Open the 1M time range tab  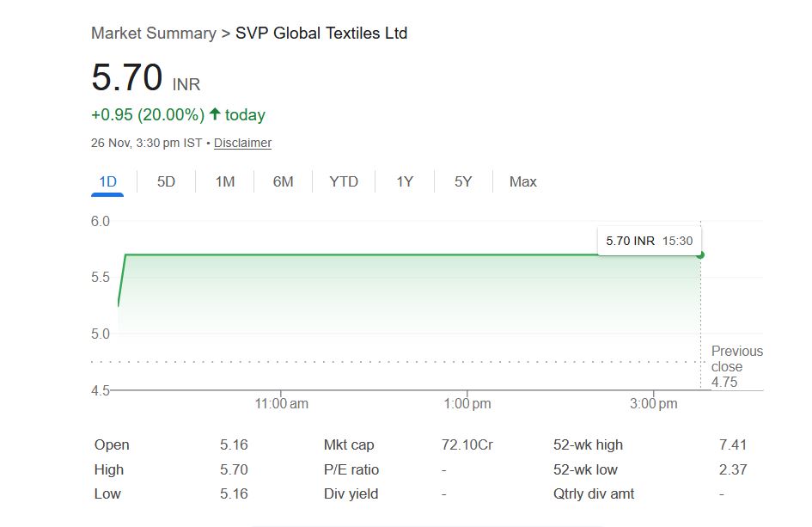click(x=224, y=181)
